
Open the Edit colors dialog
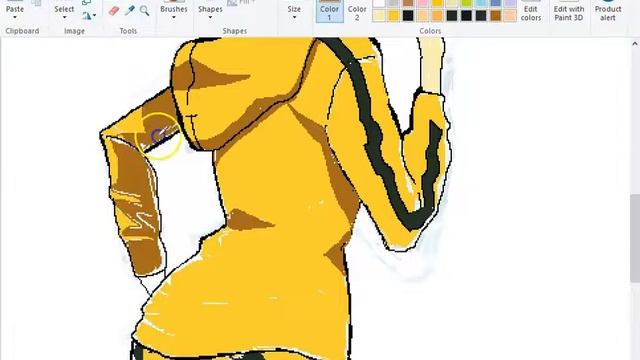pos(531,11)
